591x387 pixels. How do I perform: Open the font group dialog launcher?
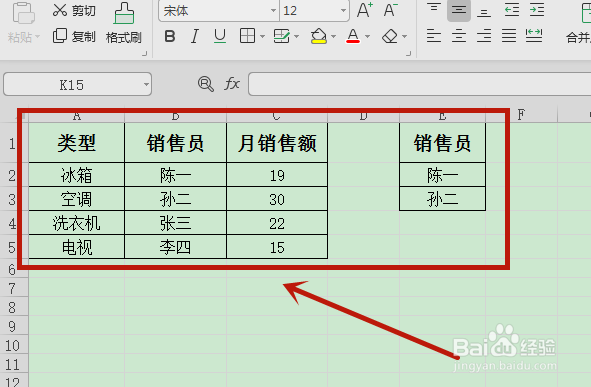point(409,54)
